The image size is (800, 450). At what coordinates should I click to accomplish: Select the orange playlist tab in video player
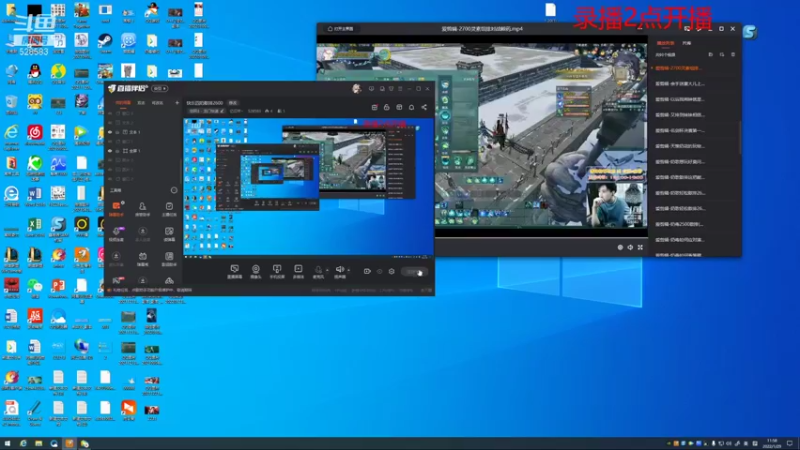[x=665, y=43]
